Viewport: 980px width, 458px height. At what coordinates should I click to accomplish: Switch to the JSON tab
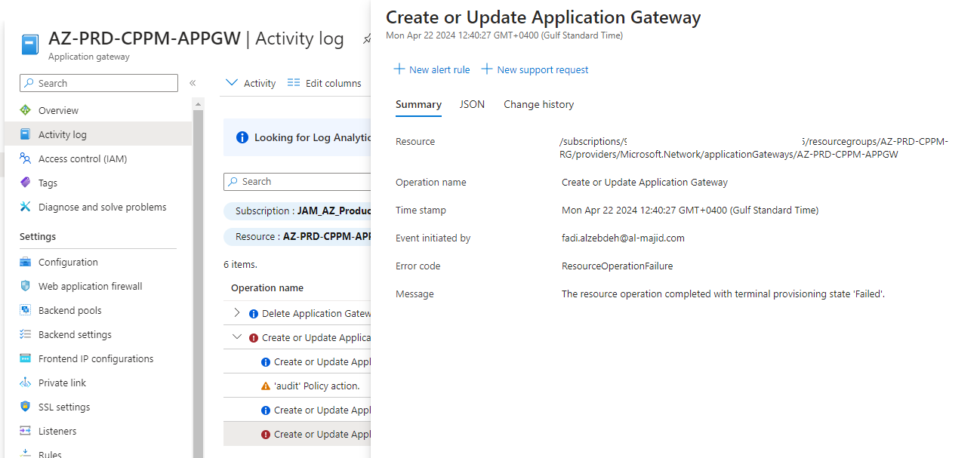472,104
